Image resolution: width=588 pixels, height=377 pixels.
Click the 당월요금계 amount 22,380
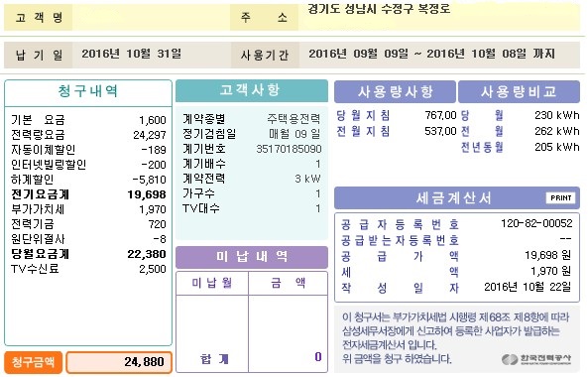(147, 254)
